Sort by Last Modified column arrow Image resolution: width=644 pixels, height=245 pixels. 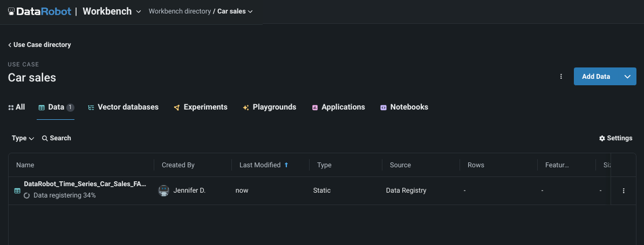[286, 165]
